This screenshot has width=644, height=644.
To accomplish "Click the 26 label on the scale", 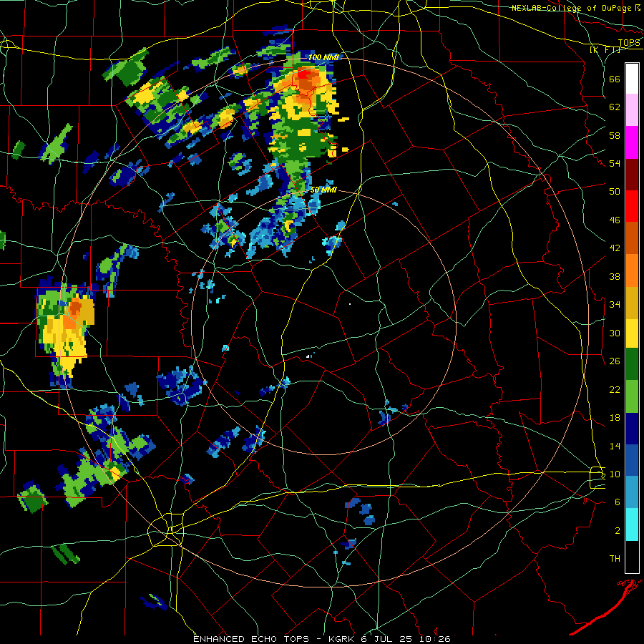I will pos(615,361).
